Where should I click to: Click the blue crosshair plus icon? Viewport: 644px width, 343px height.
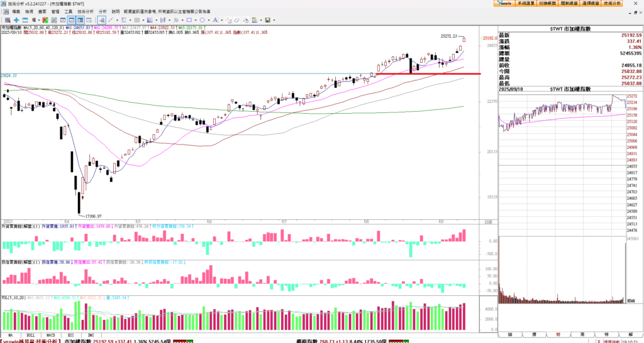coord(16,20)
